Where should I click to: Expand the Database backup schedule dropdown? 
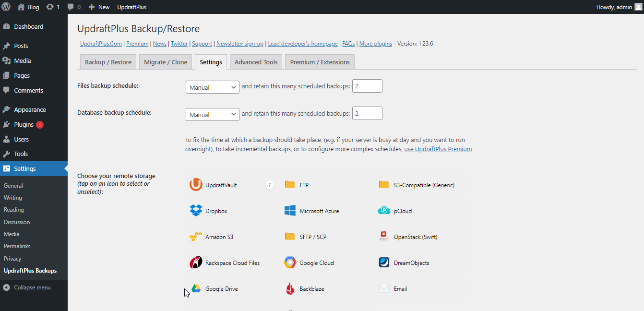click(213, 114)
